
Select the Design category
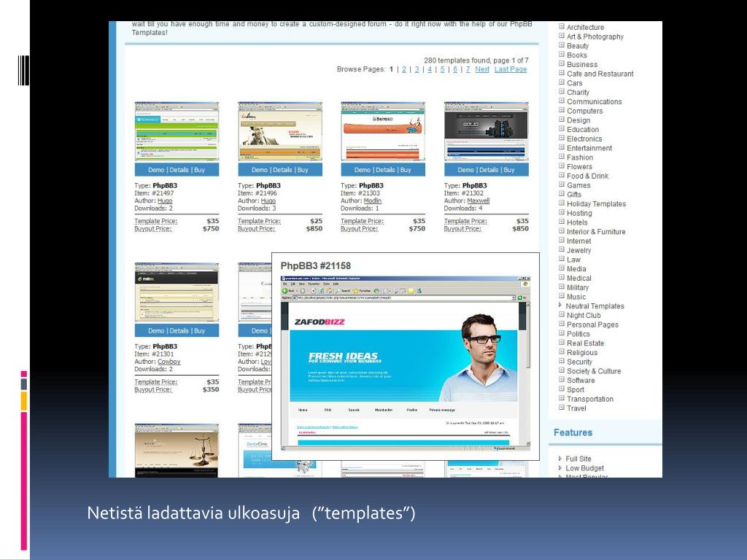pos(578,120)
